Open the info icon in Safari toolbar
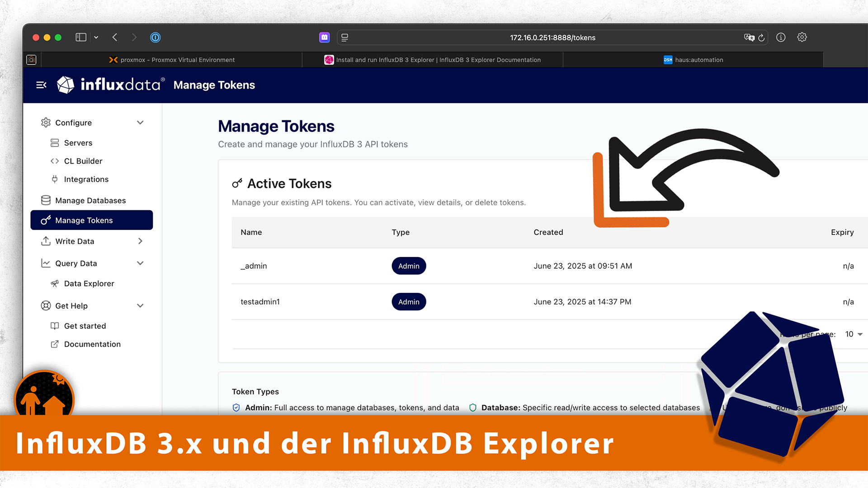 click(781, 38)
